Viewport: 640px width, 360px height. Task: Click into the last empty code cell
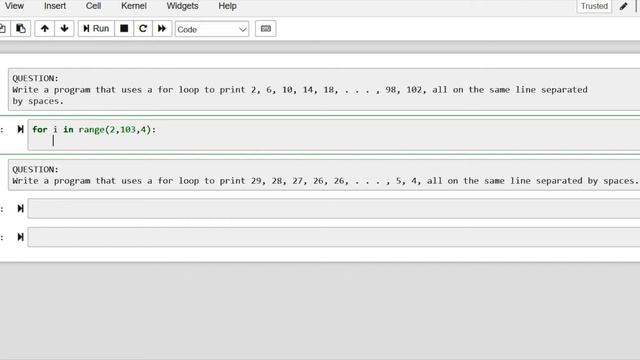coord(334,237)
